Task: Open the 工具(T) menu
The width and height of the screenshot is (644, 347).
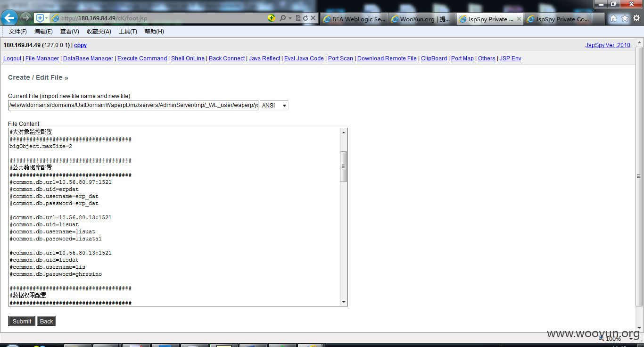Action: (128, 32)
